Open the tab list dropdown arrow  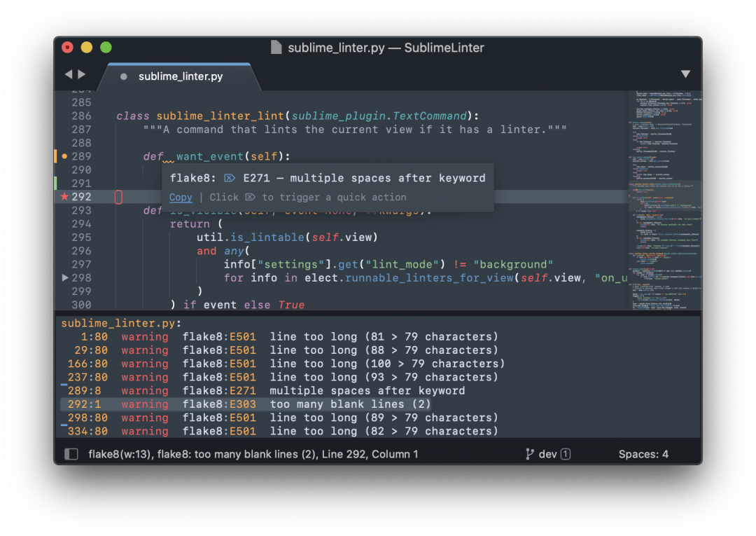coord(685,74)
